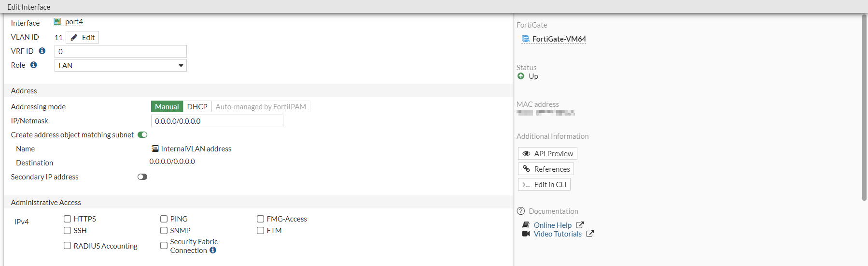Open the API Preview button
This screenshot has width=868, height=266.
point(548,154)
